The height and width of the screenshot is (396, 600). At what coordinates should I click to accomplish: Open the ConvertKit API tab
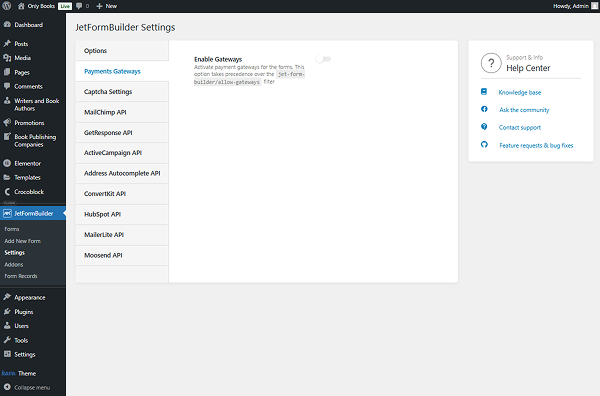pyautogui.click(x=122, y=194)
